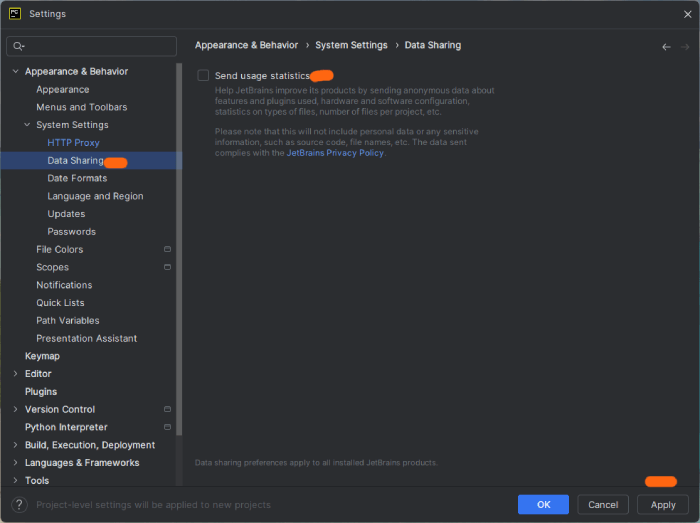The width and height of the screenshot is (700, 523).
Task: Click the project-level icon beside Scopes
Action: (x=167, y=267)
